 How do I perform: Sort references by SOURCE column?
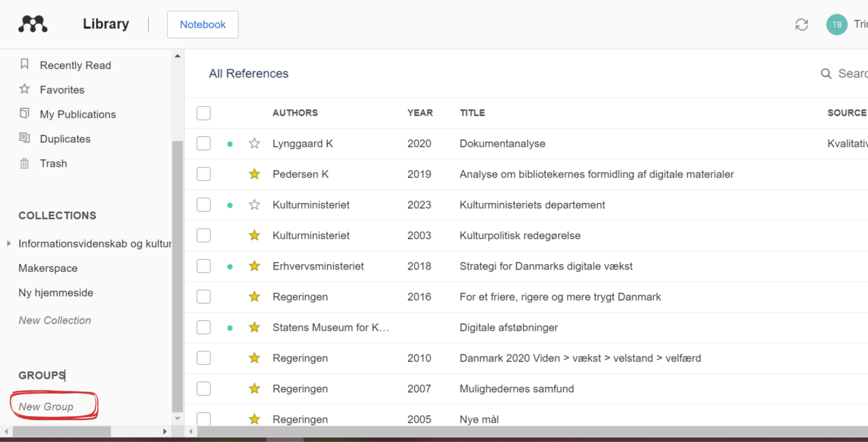[847, 112]
